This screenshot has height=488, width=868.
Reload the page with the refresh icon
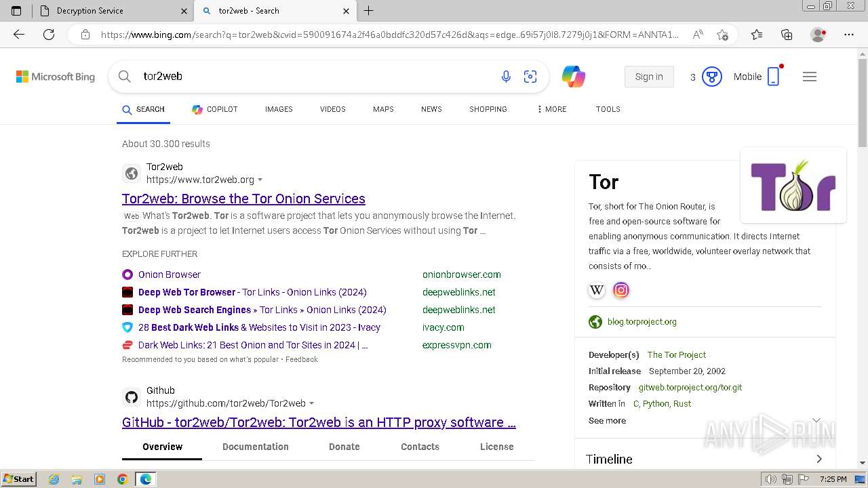click(49, 35)
